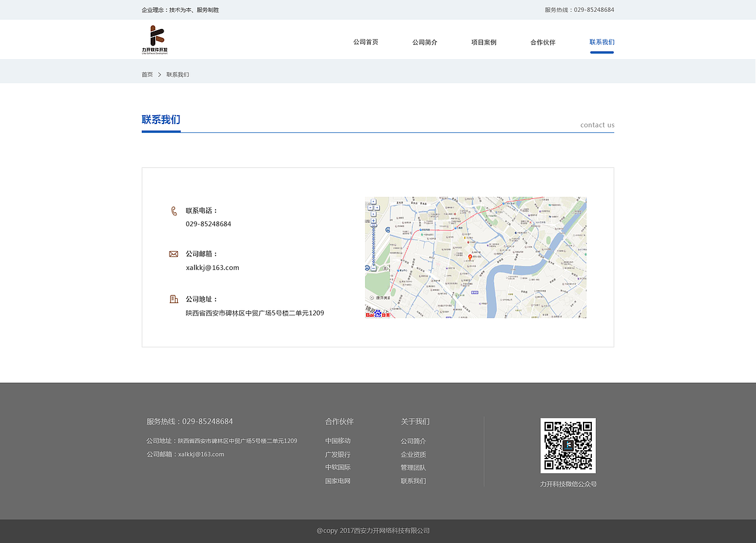Image resolution: width=756 pixels, height=543 pixels.
Task: Open the 合作伙伴 navigation menu item
Action: point(542,42)
